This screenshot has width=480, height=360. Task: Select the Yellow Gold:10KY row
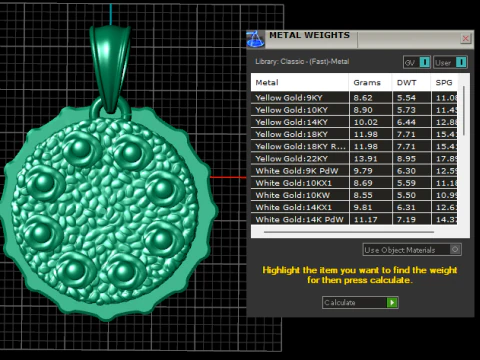coord(354,110)
